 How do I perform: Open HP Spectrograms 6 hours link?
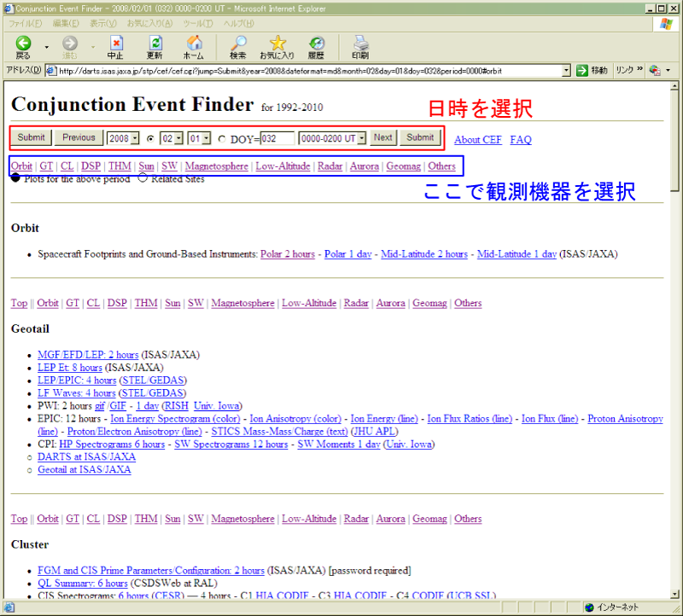coord(112,444)
